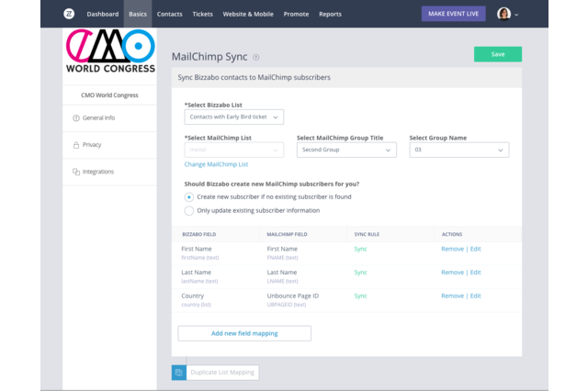Select Only update existing subscriber option
The image size is (588, 391).
point(189,210)
